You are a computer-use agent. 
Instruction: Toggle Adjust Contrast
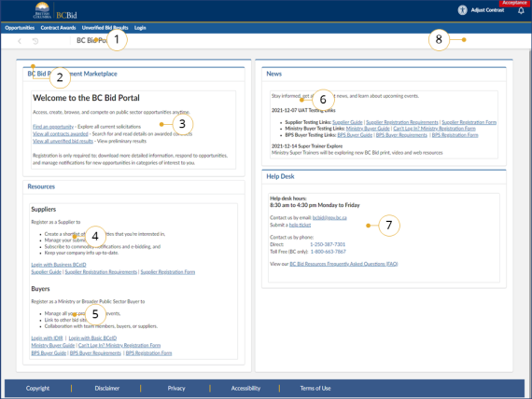487,10
